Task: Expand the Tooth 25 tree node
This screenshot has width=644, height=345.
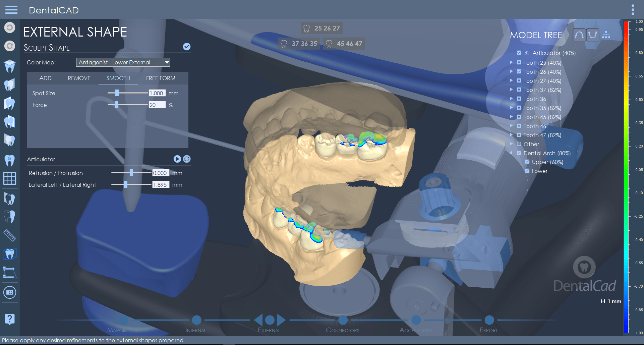Action: coord(511,62)
